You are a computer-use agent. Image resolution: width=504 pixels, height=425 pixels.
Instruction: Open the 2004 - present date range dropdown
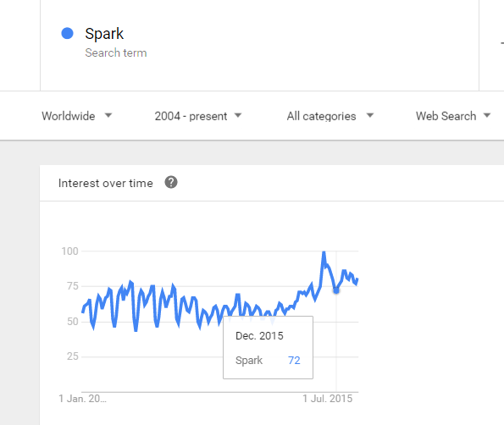[197, 116]
